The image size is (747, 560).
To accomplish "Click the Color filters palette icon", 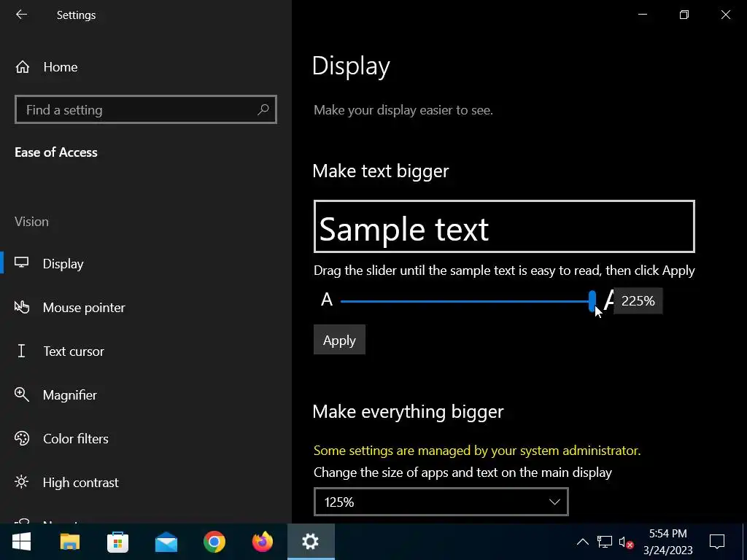I will 21,438.
